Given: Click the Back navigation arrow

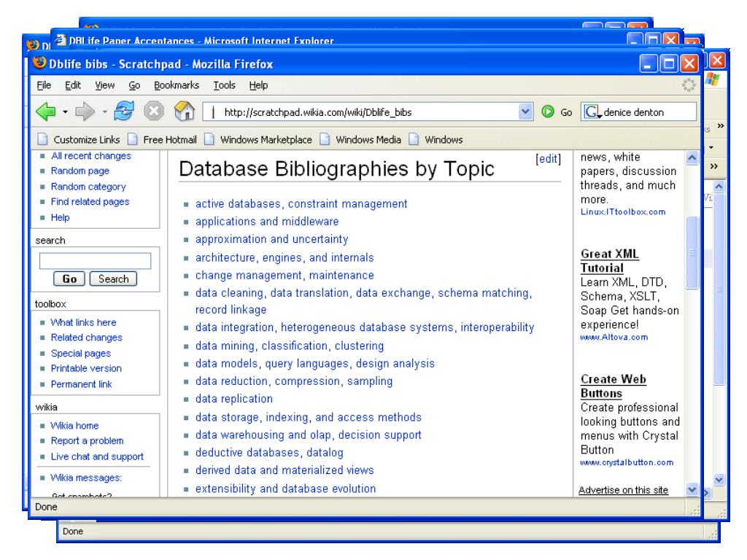Looking at the screenshot, I should (46, 113).
